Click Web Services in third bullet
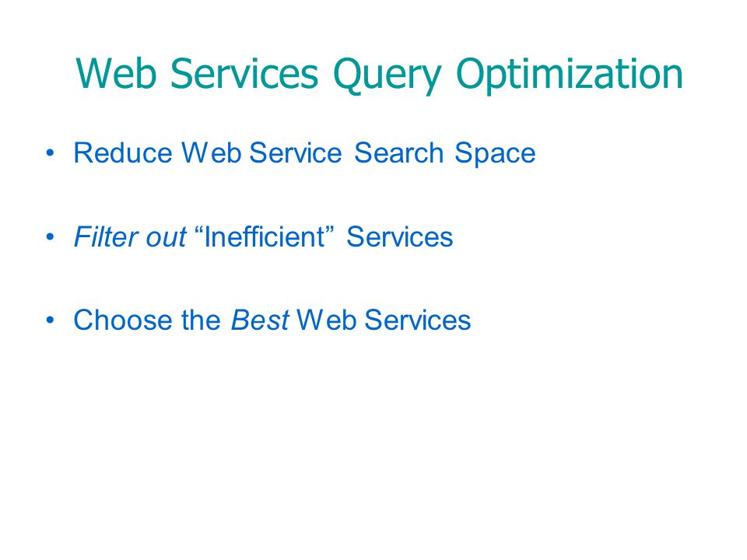The image size is (747, 560). [384, 320]
